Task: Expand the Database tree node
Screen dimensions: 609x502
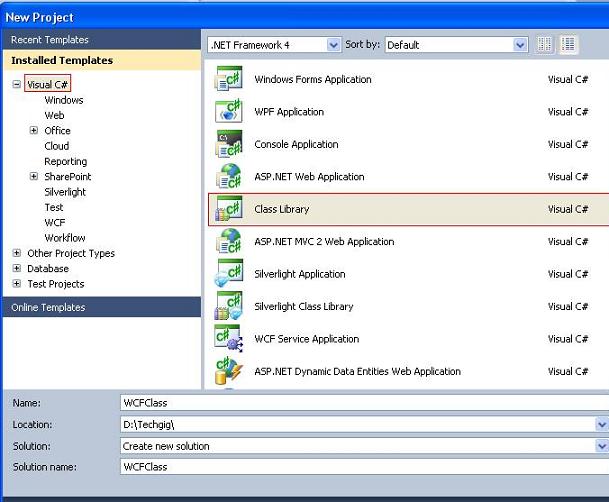Action: [x=16, y=268]
